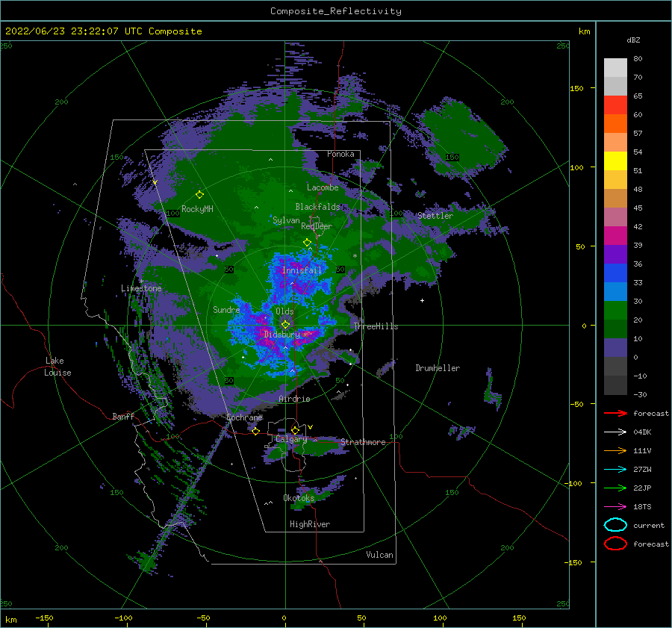Click the Airdrie city label

[294, 399]
